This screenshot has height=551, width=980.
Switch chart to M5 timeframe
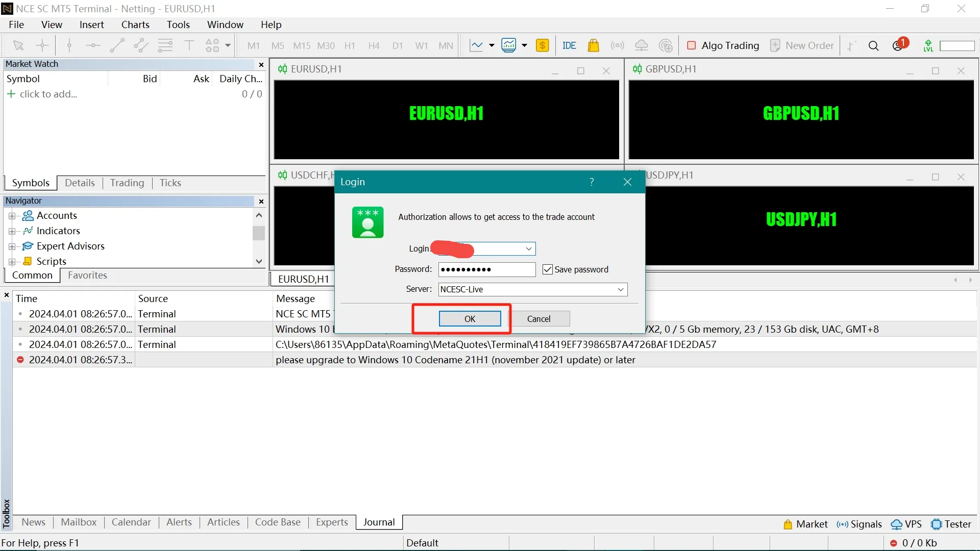click(x=278, y=46)
